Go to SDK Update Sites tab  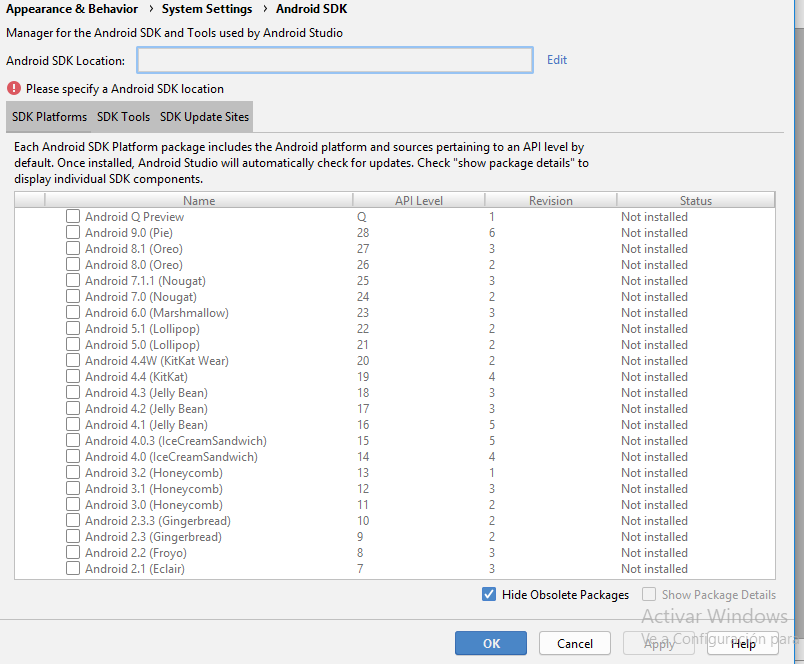[205, 117]
